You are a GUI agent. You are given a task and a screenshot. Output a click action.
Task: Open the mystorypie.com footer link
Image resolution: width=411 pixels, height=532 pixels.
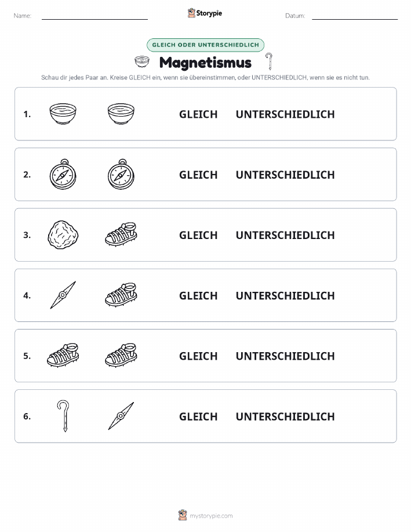pos(205,515)
